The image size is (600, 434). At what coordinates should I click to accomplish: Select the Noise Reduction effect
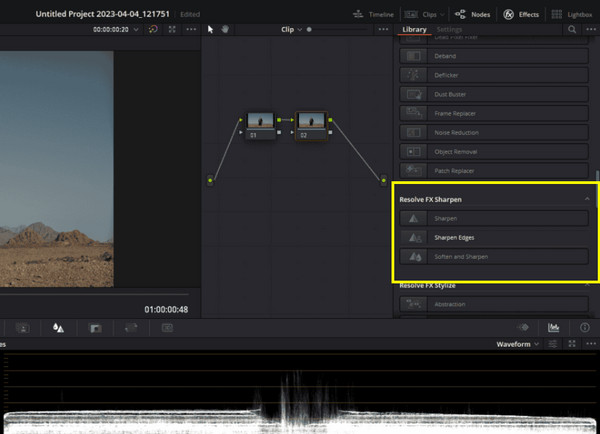click(x=494, y=132)
